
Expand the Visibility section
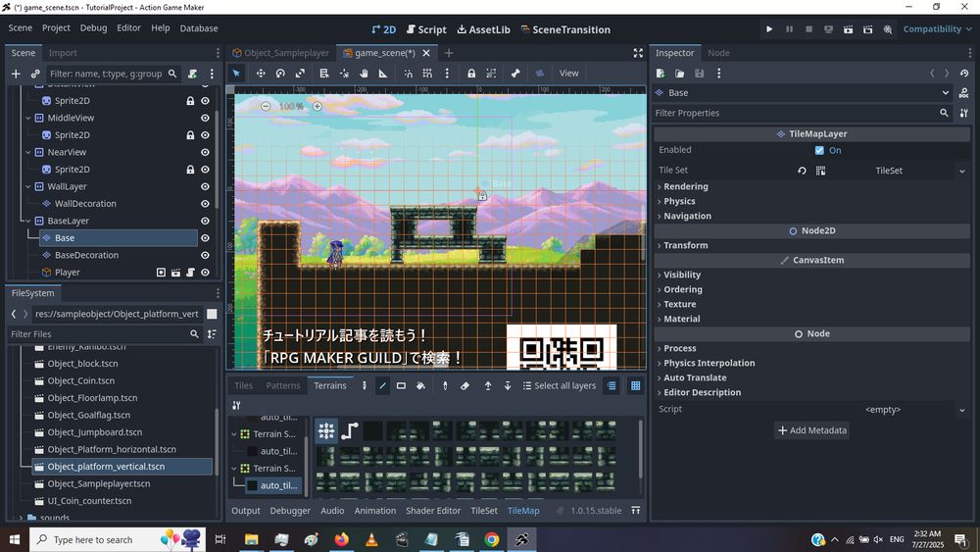(x=682, y=275)
